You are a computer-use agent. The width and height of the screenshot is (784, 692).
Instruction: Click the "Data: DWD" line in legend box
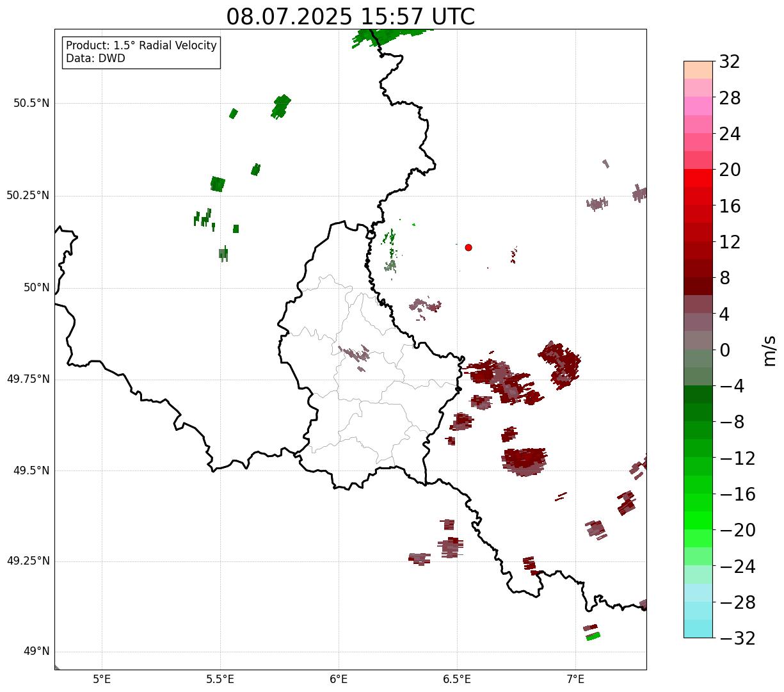tap(95, 58)
